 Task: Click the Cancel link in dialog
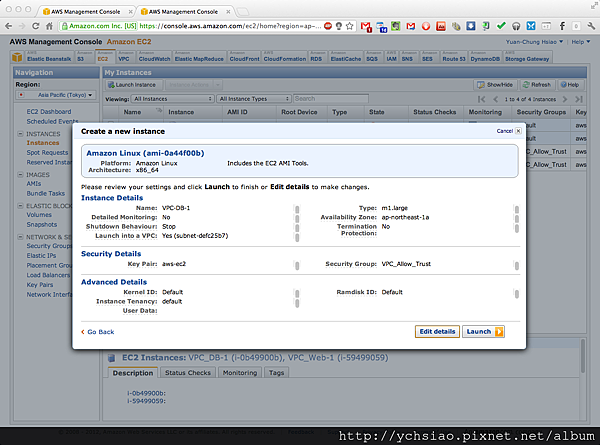pos(504,131)
